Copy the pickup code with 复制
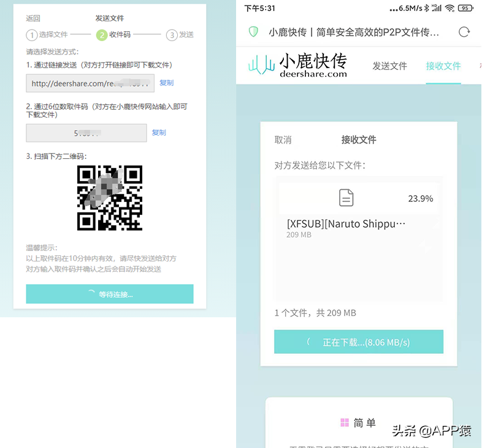 tap(159, 133)
